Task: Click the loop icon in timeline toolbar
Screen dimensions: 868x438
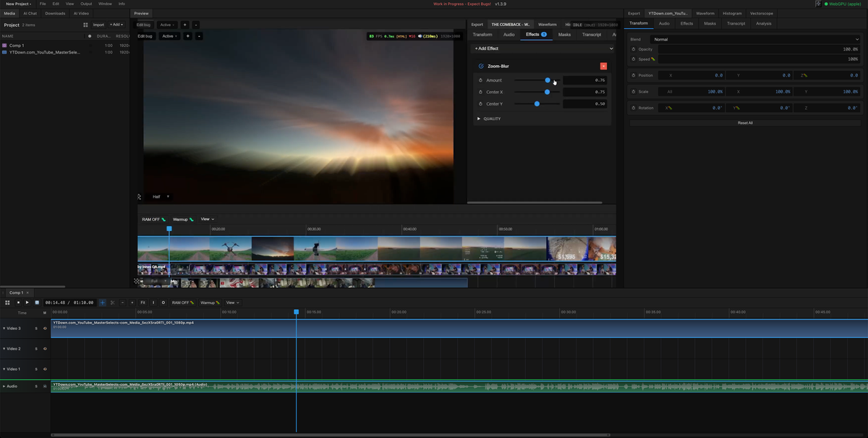Action: tap(163, 303)
